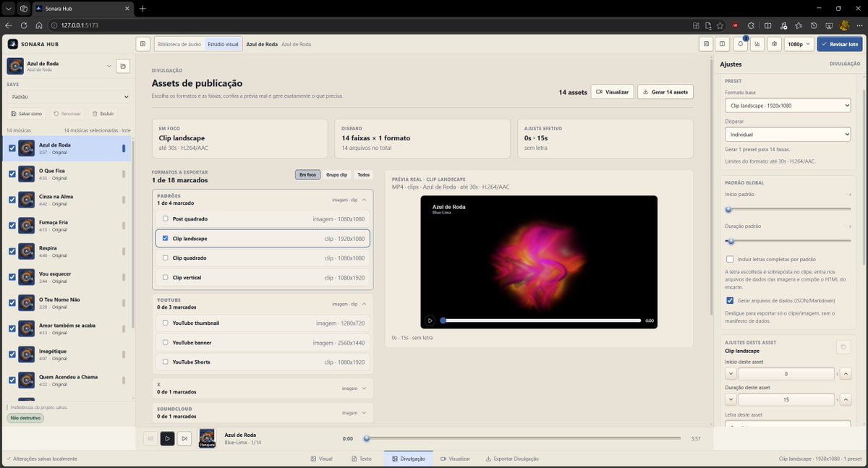868x468 pixels.
Task: Click the Visualizar button near 14 assets
Action: [x=612, y=92]
